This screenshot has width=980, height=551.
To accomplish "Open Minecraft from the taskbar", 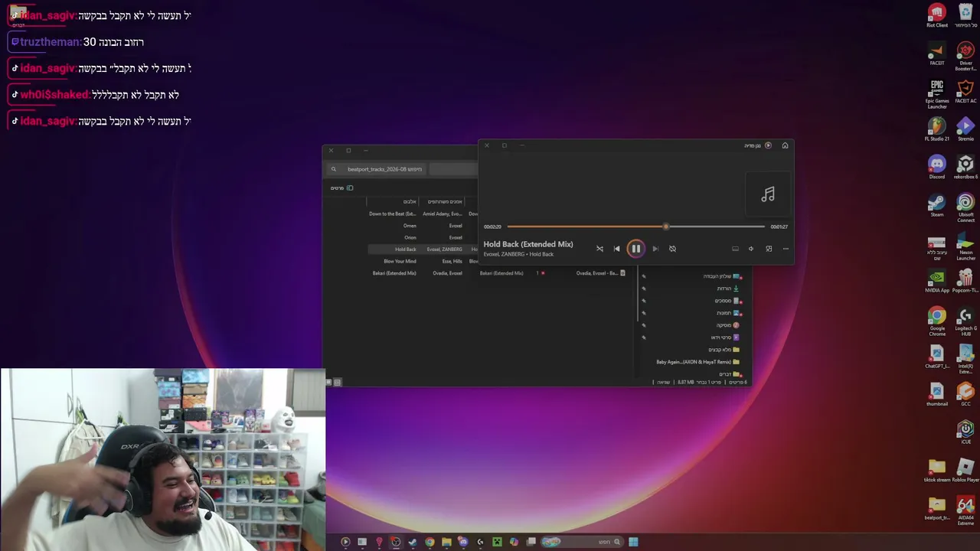I will (497, 542).
